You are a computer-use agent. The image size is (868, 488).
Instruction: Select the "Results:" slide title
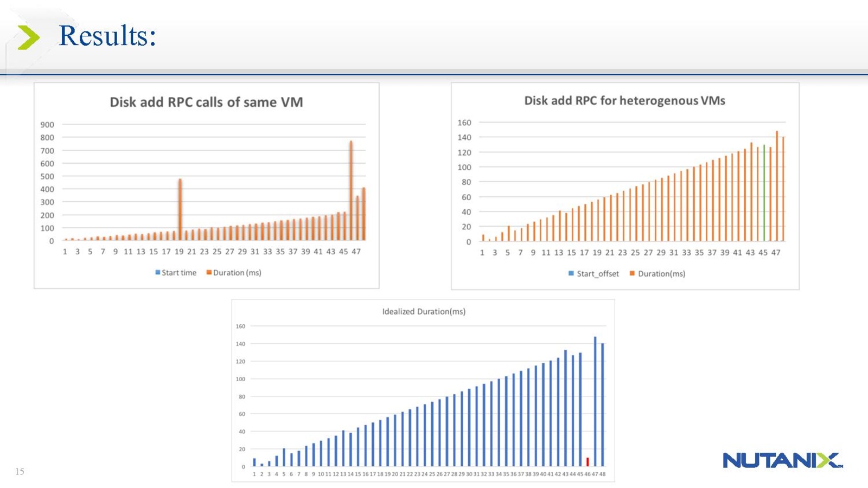107,36
